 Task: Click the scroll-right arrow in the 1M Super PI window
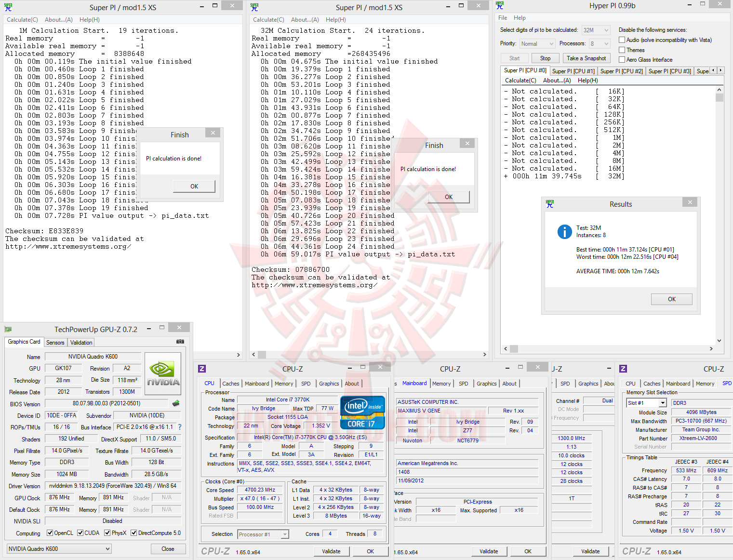tap(238, 355)
